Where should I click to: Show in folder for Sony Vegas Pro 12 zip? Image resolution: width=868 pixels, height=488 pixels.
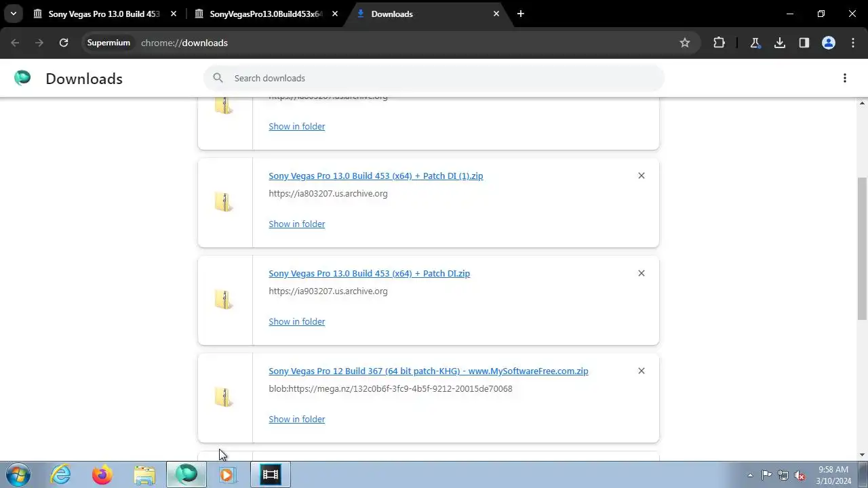tap(297, 419)
